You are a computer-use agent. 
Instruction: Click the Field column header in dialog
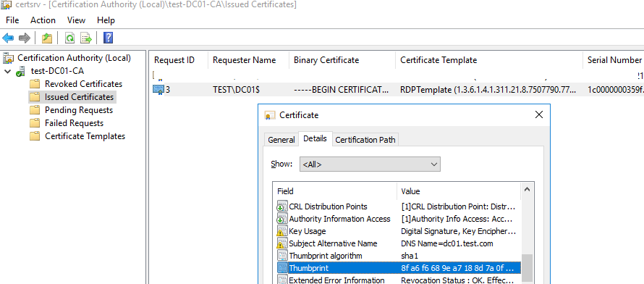click(335, 191)
